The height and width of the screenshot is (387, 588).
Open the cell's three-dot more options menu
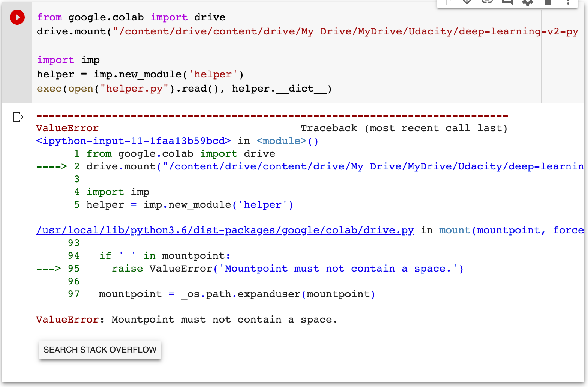point(568,2)
